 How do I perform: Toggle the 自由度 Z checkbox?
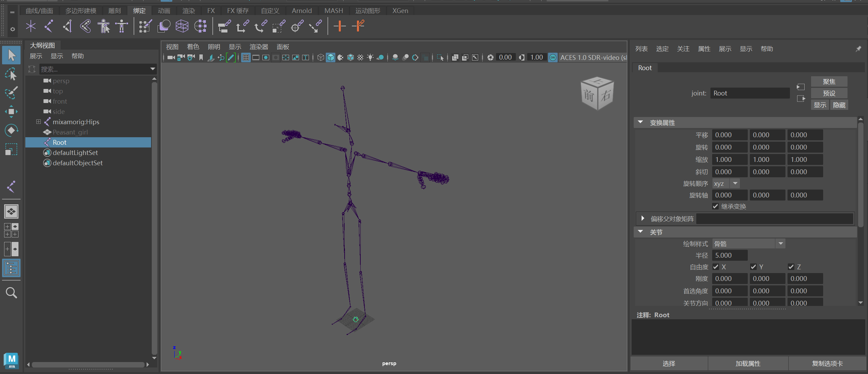click(791, 267)
